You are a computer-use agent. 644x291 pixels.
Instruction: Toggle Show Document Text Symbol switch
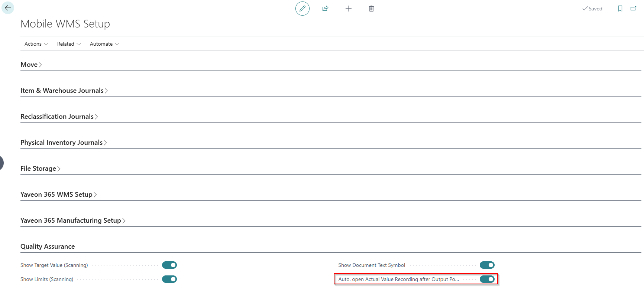pyautogui.click(x=487, y=265)
